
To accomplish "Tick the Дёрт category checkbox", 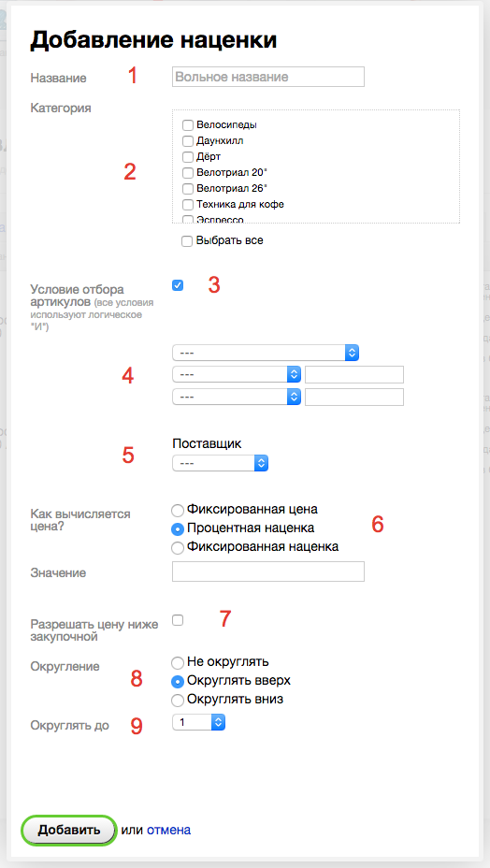I will click(x=188, y=157).
